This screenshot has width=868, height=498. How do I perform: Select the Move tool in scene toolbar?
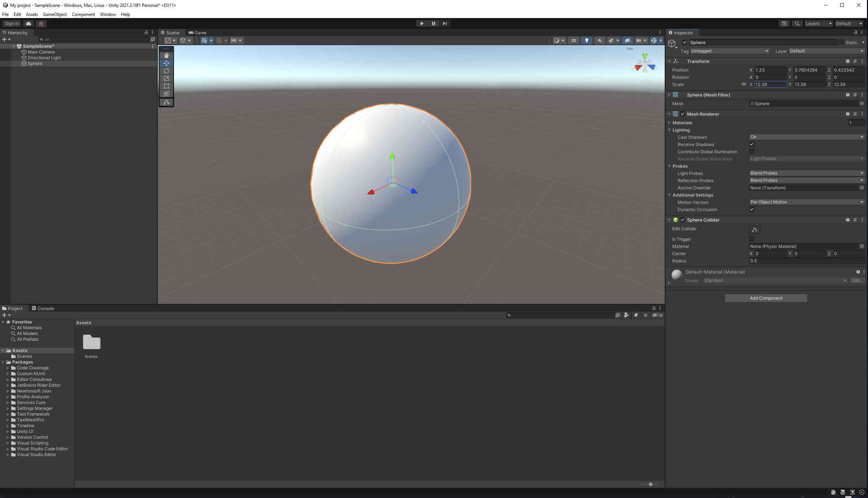(166, 63)
